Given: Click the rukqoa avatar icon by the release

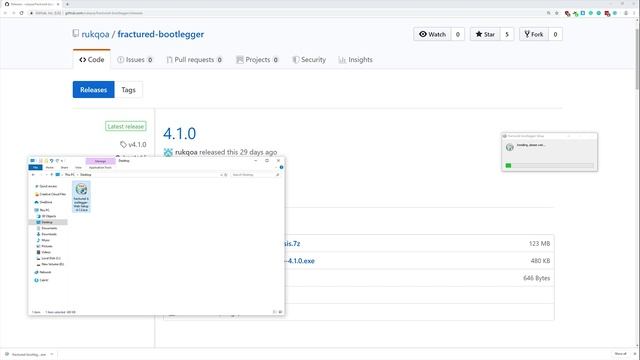Looking at the screenshot, I should [x=168, y=152].
